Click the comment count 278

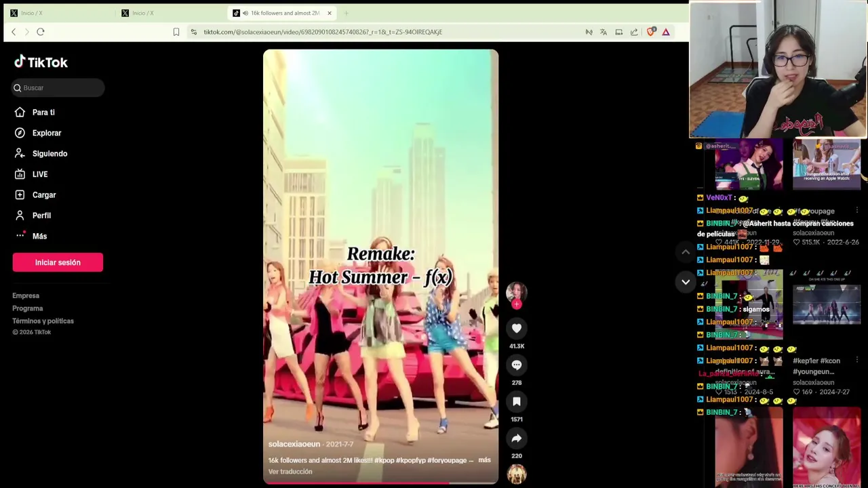(x=517, y=383)
